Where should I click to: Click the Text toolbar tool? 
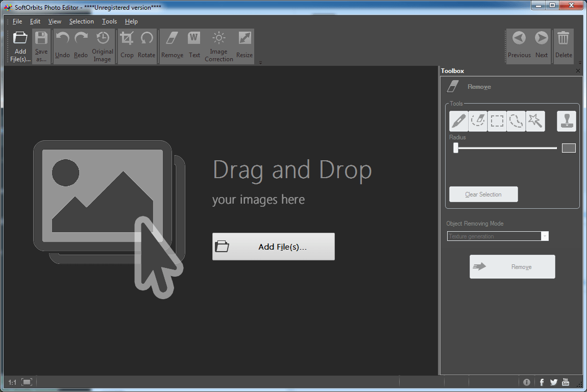click(194, 45)
